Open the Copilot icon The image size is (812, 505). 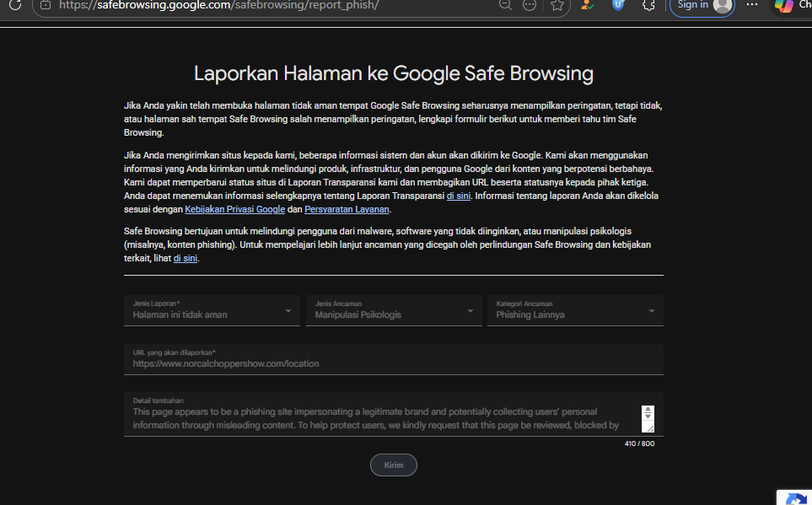(783, 6)
